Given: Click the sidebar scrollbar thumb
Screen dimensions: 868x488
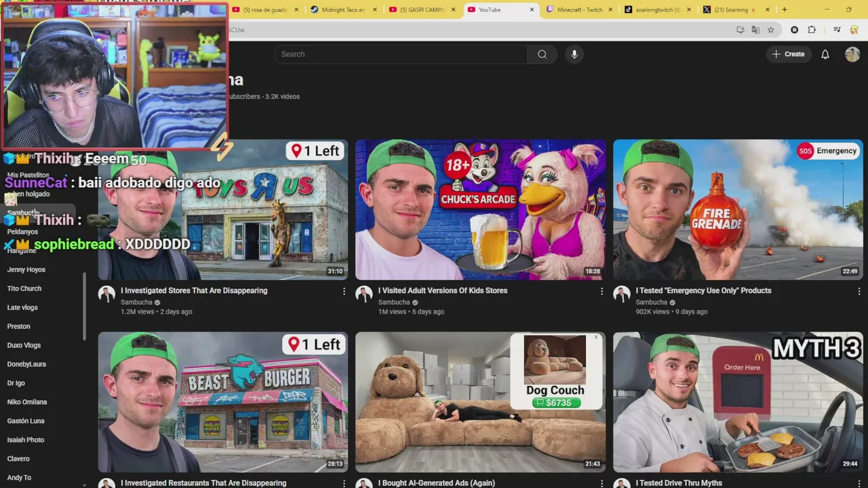Looking at the screenshot, I should click(84, 306).
